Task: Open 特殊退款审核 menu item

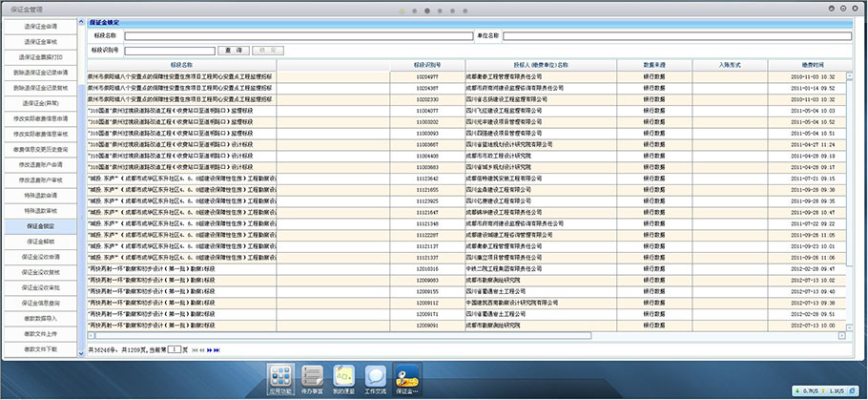Action: 40,211
